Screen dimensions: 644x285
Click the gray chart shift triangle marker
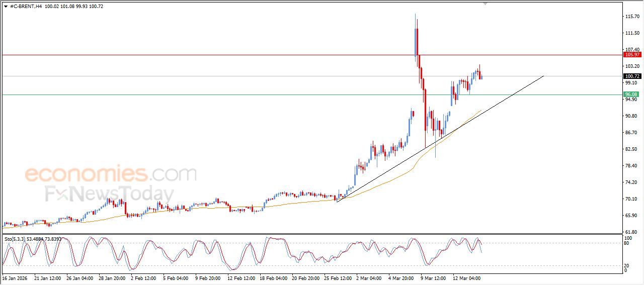point(485,4)
